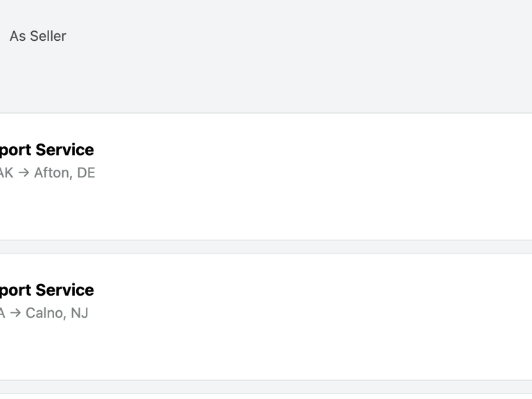Open the Service listing heading to Afton
This screenshot has width=532, height=399.
coord(47,150)
